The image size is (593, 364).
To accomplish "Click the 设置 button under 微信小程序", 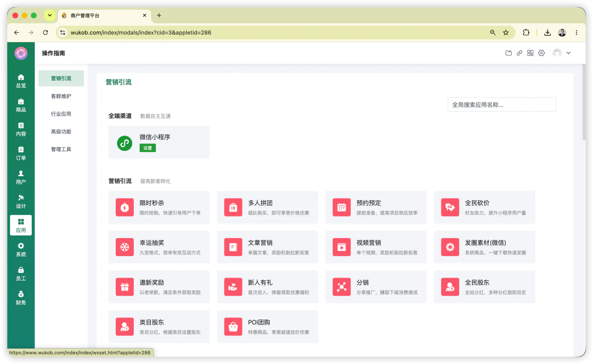I will point(148,148).
